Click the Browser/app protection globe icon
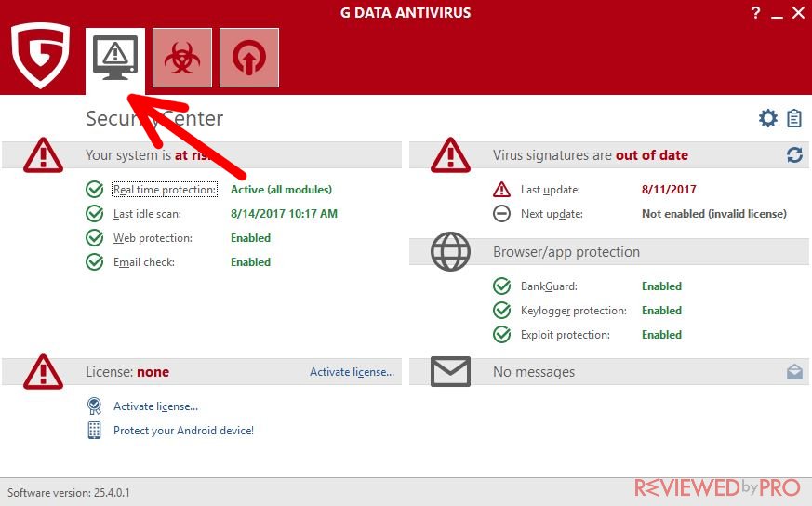This screenshot has height=506, width=812. [x=450, y=252]
